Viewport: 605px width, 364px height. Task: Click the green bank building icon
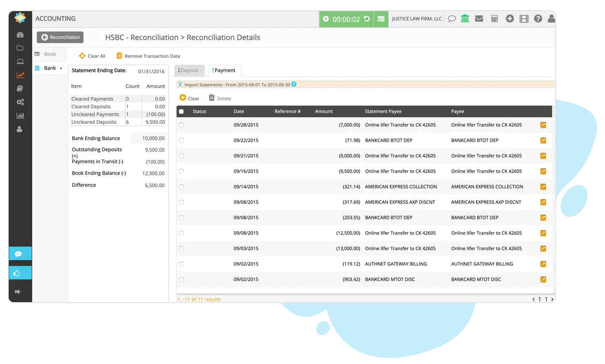point(465,19)
